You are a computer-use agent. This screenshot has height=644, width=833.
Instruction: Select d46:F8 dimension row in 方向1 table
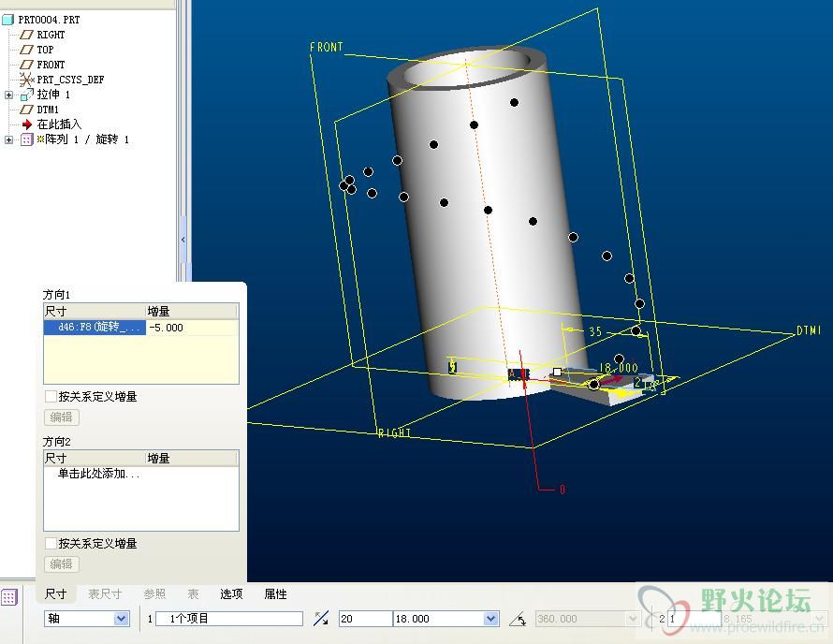[x=95, y=328]
